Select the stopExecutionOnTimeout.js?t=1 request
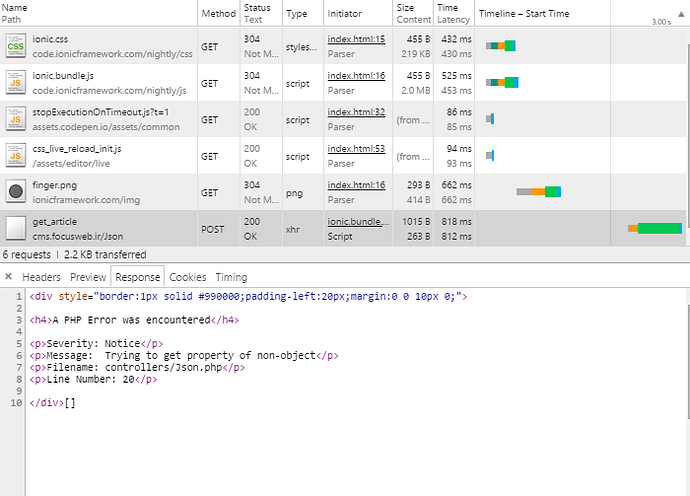This screenshot has width=690, height=496. 101,112
